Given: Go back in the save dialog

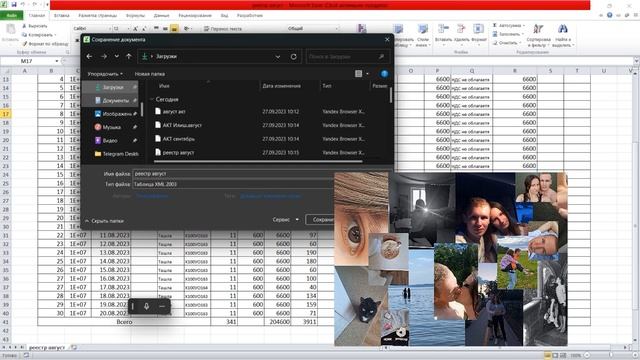Looking at the screenshot, I should click(x=89, y=56).
